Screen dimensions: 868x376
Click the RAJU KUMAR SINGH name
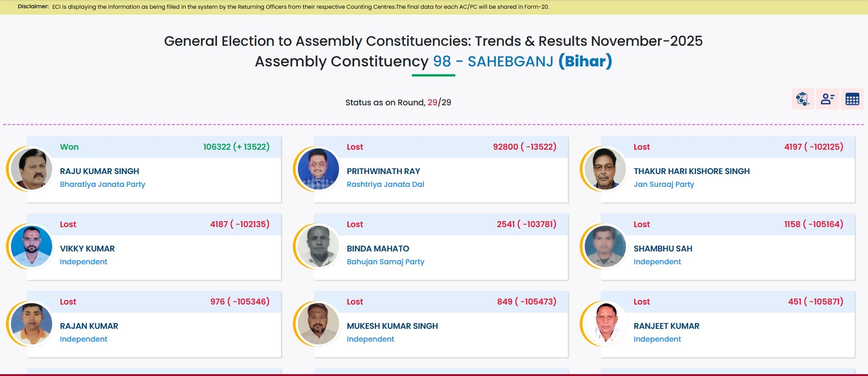pos(99,171)
